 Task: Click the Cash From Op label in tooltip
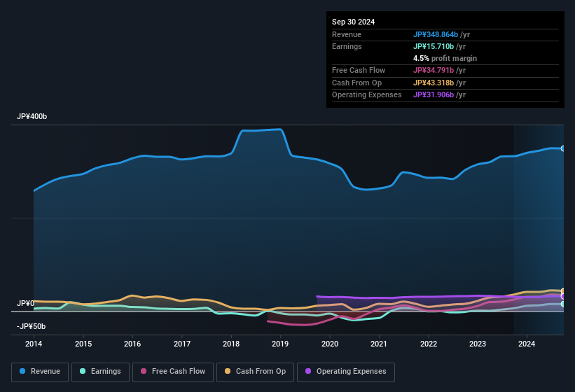pos(356,83)
